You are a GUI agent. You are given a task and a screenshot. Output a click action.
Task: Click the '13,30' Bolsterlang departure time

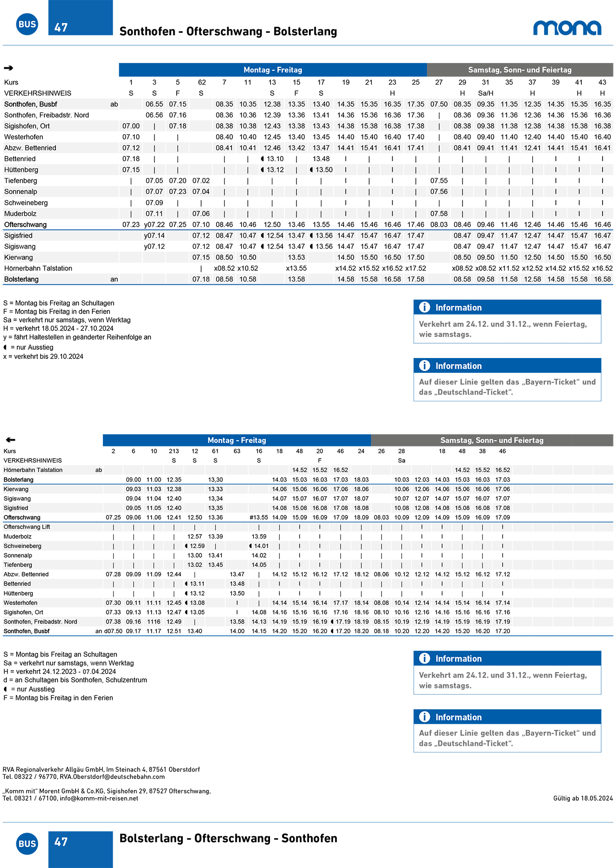pyautogui.click(x=216, y=480)
